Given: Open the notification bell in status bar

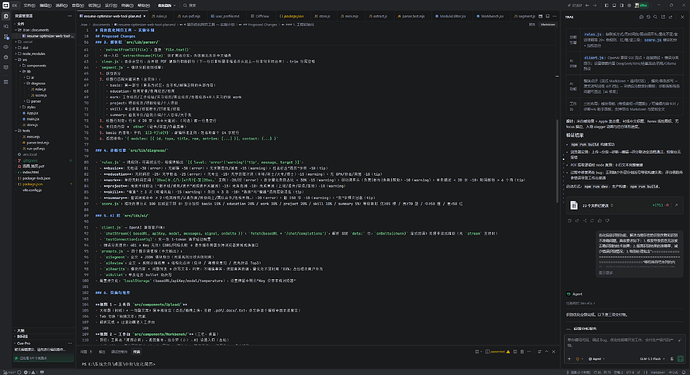Looking at the screenshot, I should 684,372.
